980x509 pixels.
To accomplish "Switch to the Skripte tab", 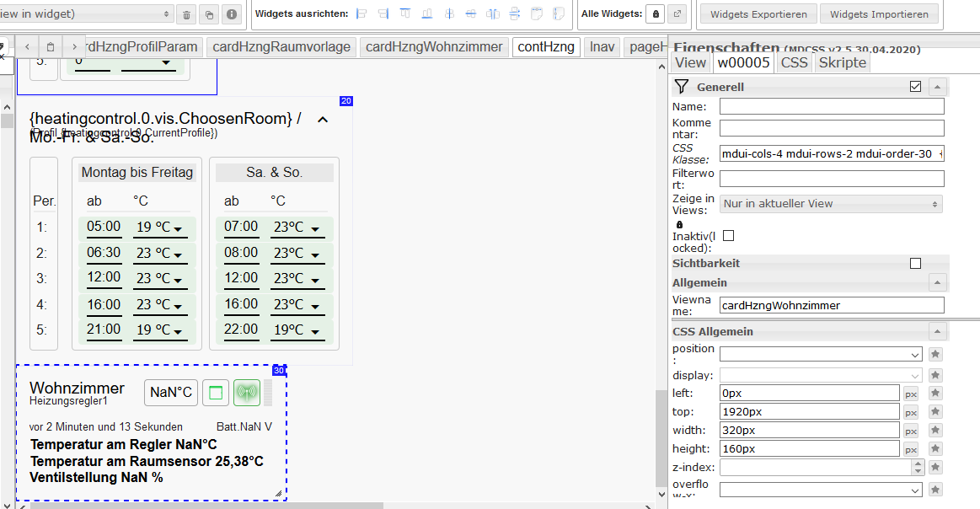I will point(842,62).
